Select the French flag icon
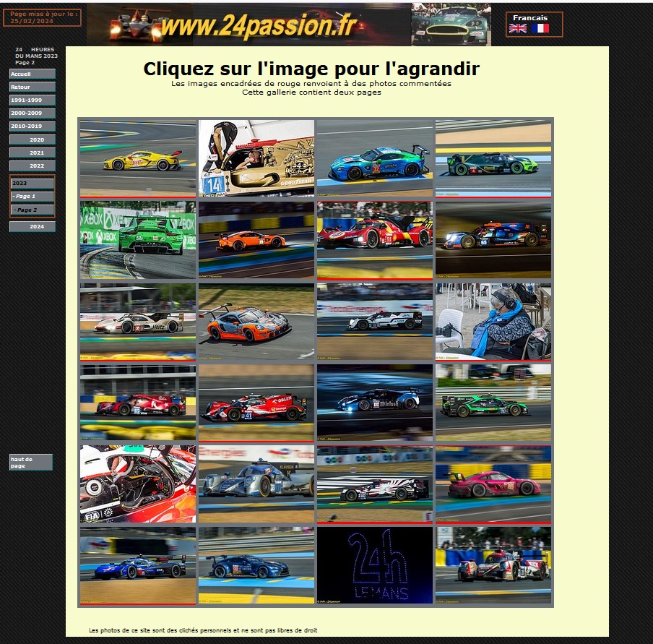Image resolution: width=653 pixels, height=644 pixels. [x=540, y=28]
